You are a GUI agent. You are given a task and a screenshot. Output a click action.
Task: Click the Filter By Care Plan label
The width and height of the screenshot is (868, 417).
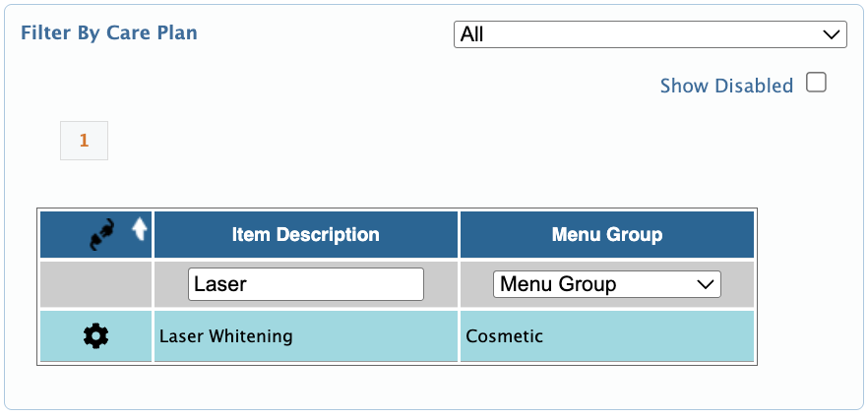pyautogui.click(x=109, y=32)
